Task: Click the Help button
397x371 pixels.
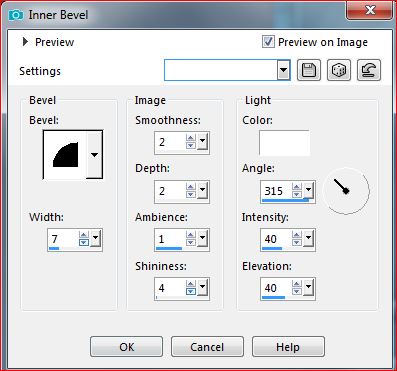Action: 288,347
